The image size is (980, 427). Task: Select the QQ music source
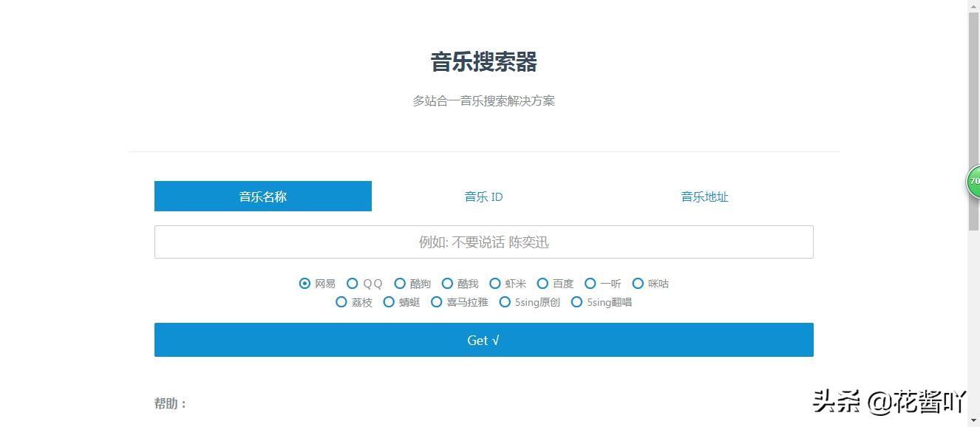353,283
